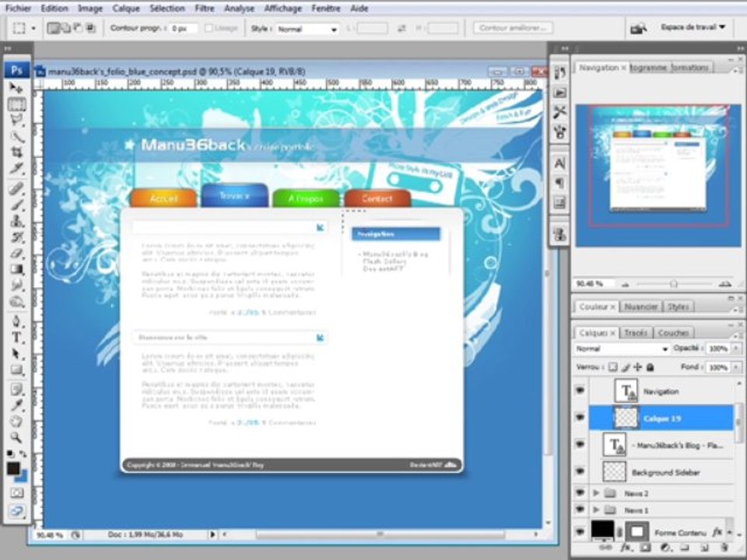Delete layer with the trash button

tap(724, 548)
